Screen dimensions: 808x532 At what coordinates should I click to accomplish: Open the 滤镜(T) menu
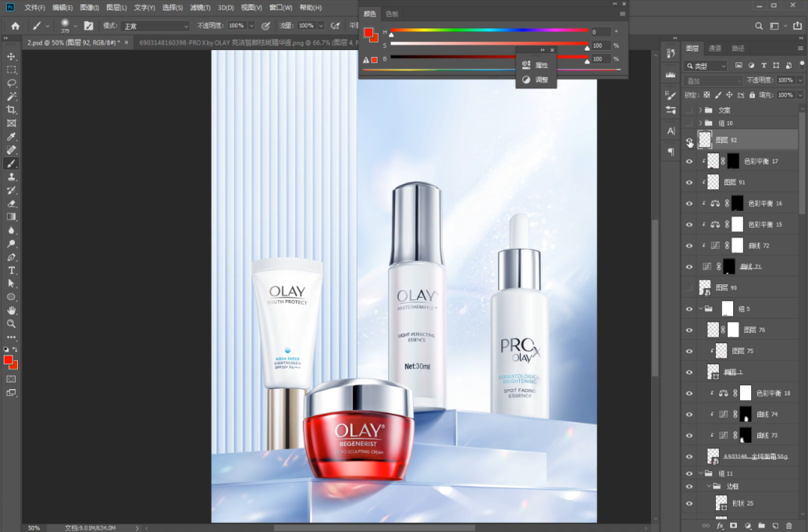pyautogui.click(x=200, y=7)
